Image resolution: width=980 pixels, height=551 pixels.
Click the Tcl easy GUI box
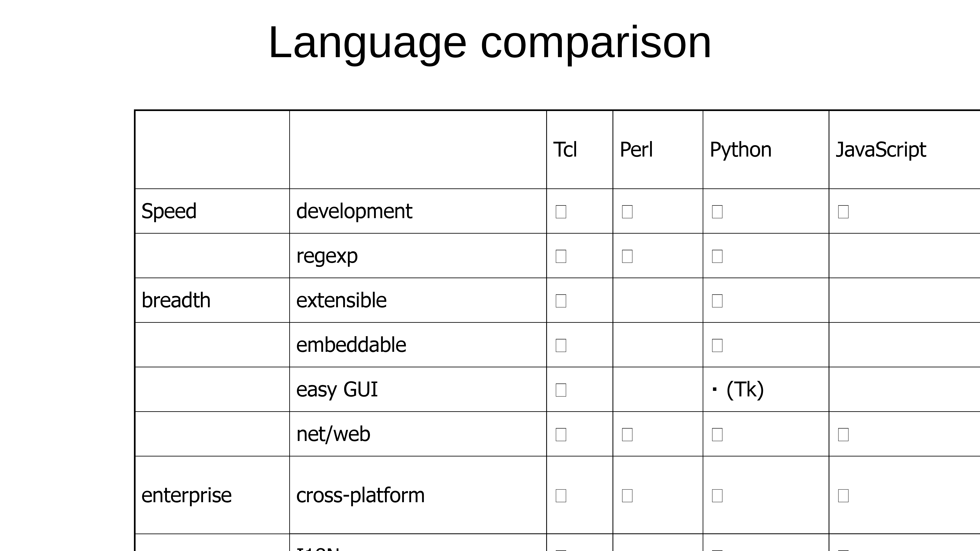[561, 390]
